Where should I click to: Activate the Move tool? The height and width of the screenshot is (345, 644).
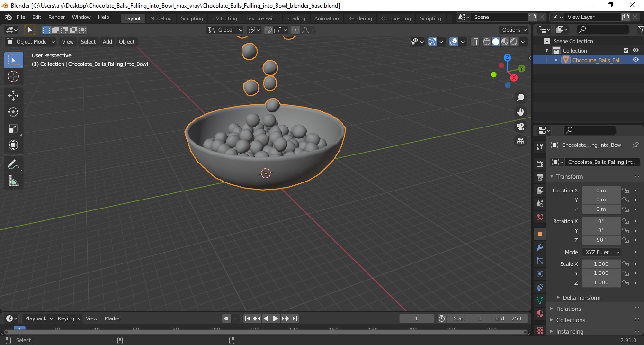[x=13, y=96]
